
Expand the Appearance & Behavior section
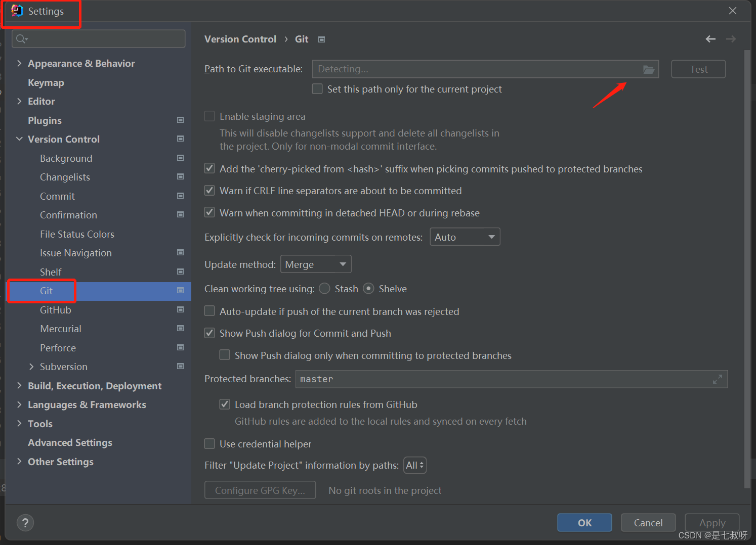[x=19, y=63]
